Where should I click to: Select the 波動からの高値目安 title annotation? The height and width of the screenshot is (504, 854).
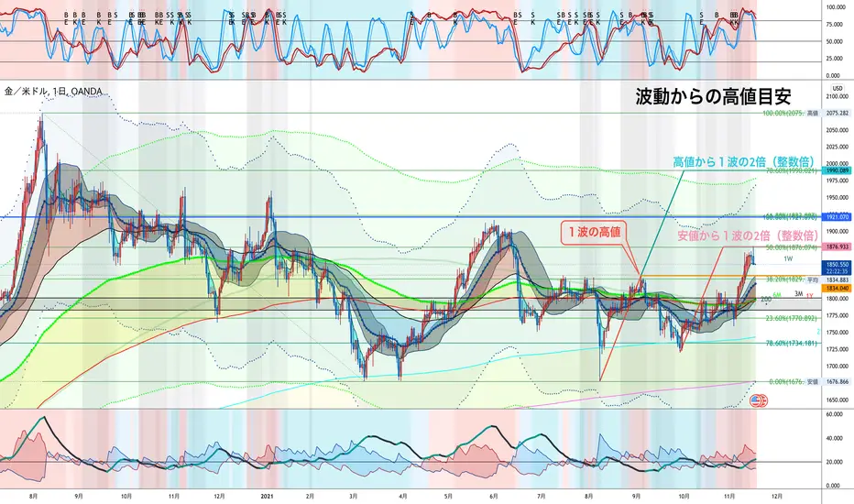[x=713, y=96]
